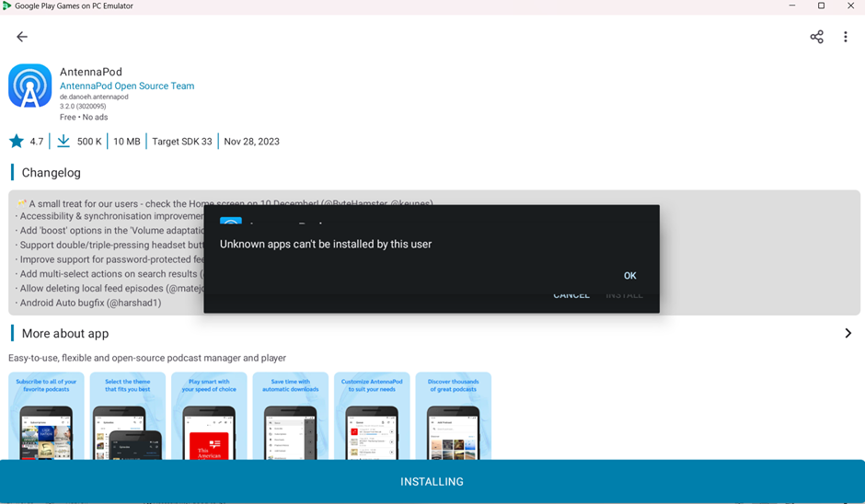Dismiss the dialog with OK
865x504 pixels.
(630, 276)
